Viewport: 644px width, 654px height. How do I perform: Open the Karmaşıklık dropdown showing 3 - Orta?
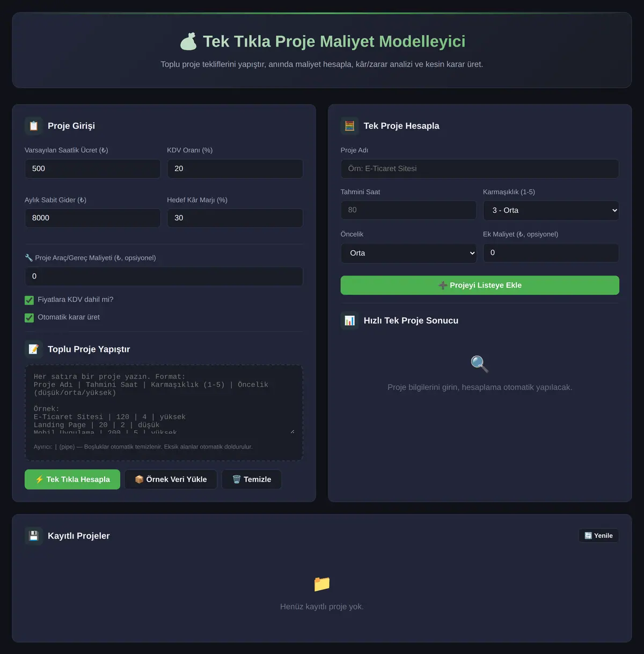coord(551,210)
